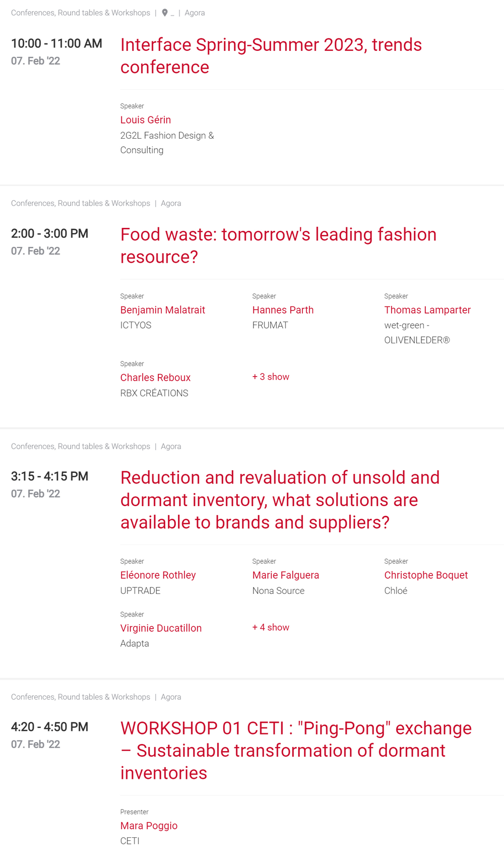
Task: Click the location pin icon
Action: [165, 13]
